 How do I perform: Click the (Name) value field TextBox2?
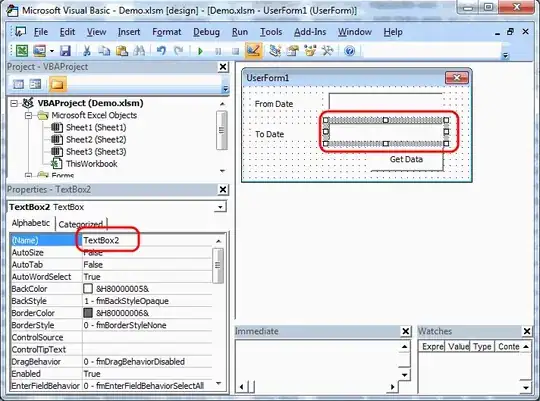(147, 240)
